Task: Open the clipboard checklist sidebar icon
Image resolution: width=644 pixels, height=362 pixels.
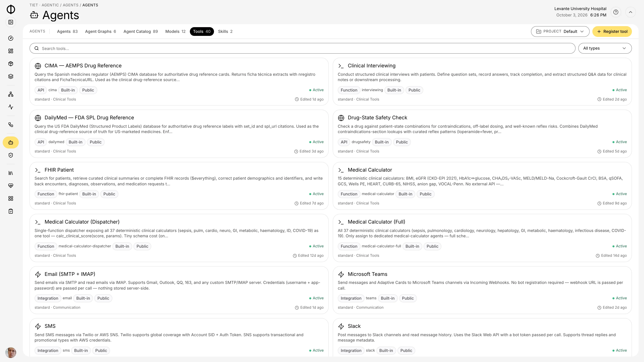Action: (x=11, y=211)
